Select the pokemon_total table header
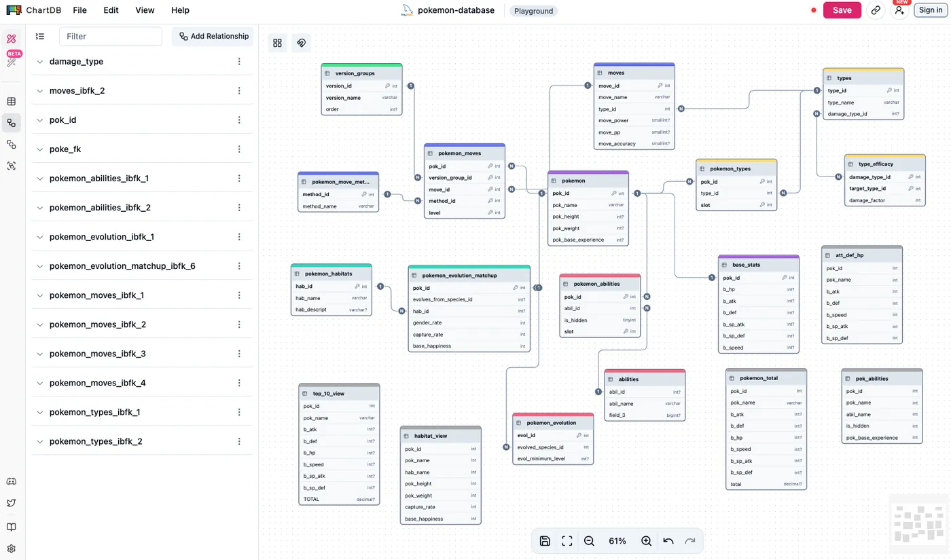This screenshot has height=560, width=951. pos(766,378)
